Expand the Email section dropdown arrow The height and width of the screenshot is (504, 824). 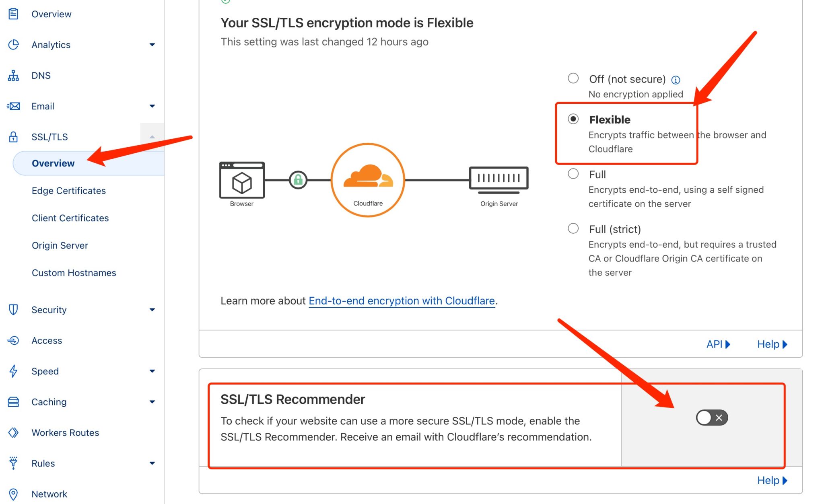tap(152, 106)
